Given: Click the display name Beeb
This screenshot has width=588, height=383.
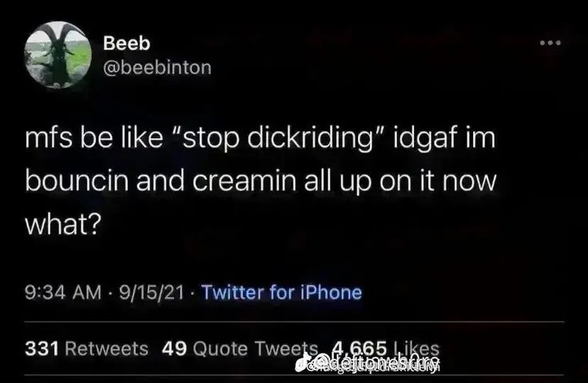Looking at the screenshot, I should (126, 43).
